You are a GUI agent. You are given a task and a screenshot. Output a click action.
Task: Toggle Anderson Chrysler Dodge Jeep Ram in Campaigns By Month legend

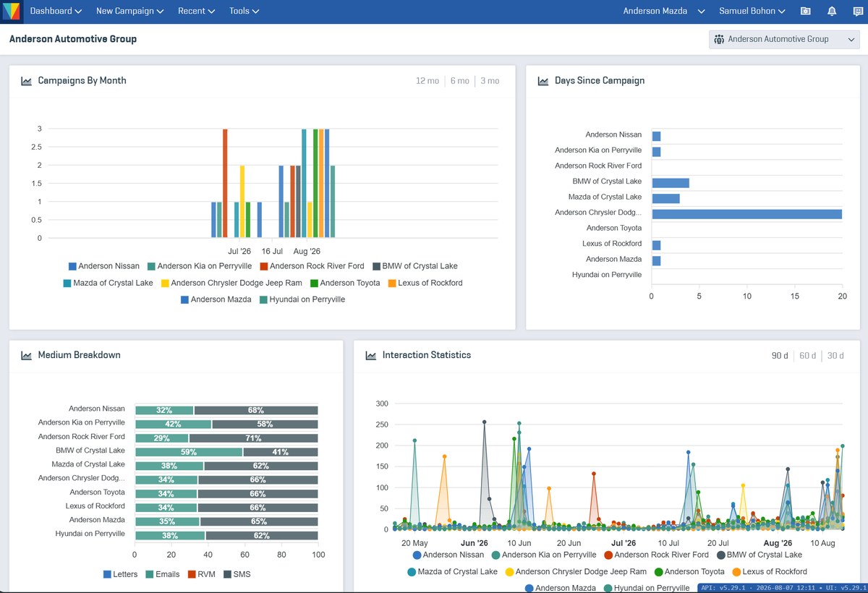(231, 283)
